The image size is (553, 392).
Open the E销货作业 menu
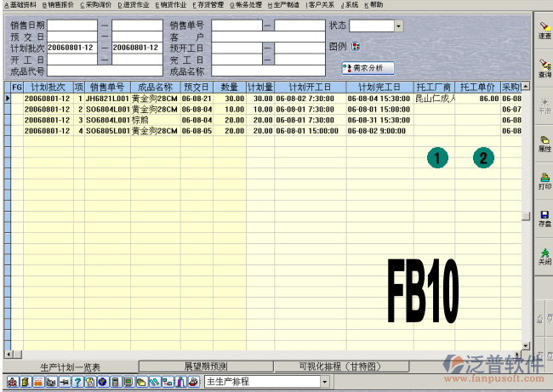171,5
